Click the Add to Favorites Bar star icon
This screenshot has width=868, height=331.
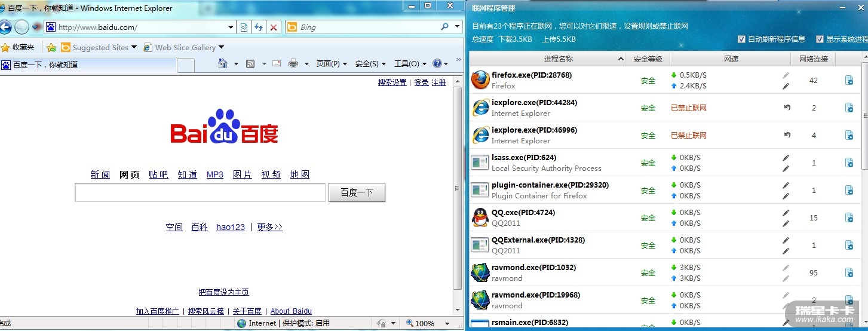click(x=51, y=47)
